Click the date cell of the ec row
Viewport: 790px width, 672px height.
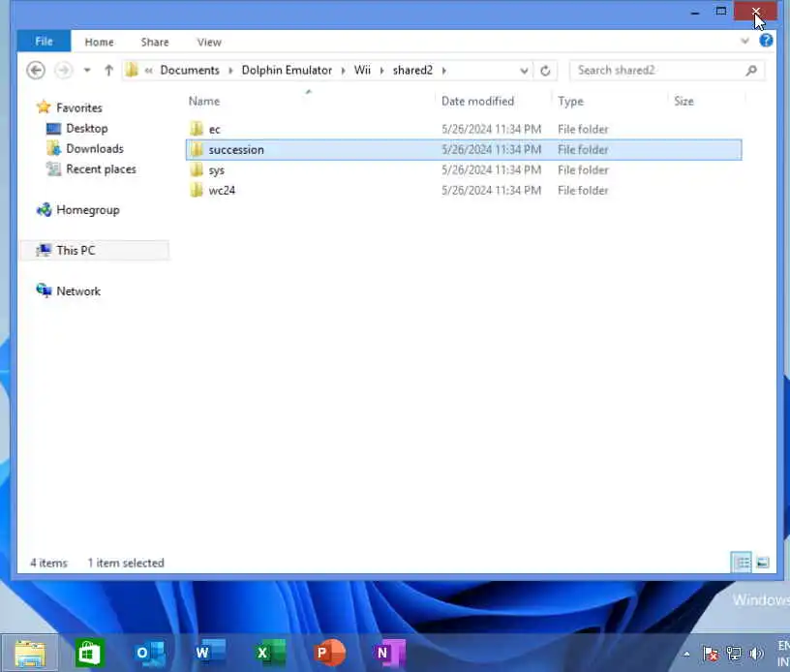[491, 129]
